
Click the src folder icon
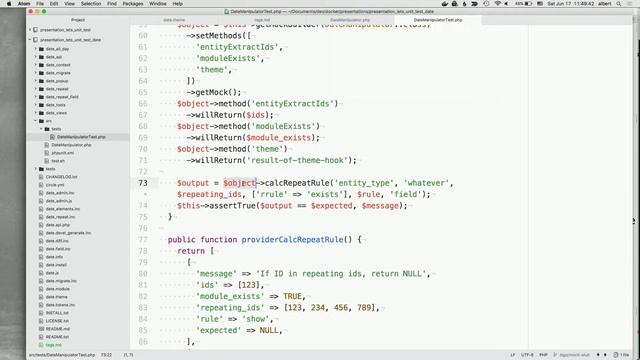point(41,121)
